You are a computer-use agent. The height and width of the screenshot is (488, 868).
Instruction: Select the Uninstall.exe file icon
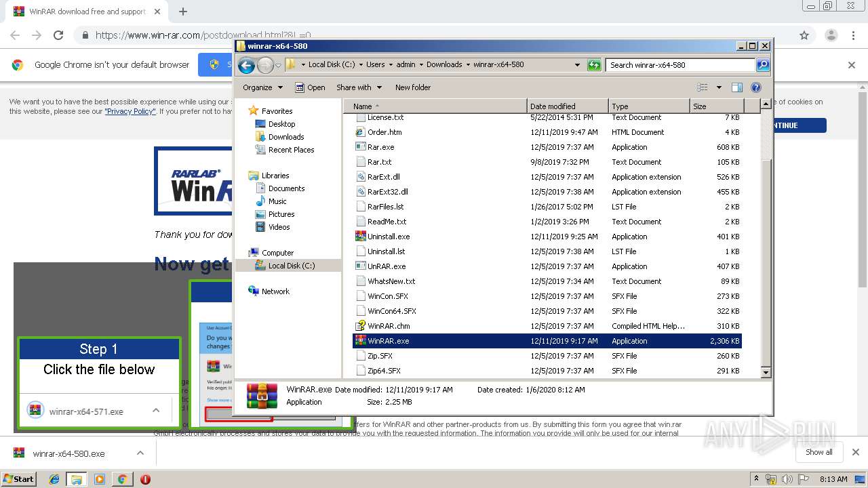361,237
